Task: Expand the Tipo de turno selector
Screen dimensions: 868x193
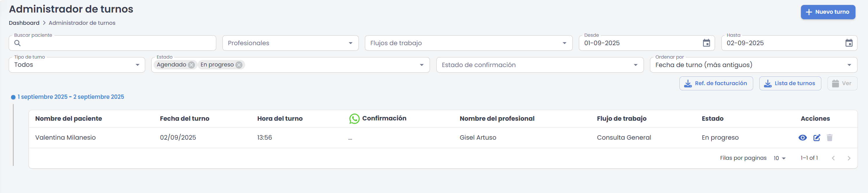Action: pyautogui.click(x=77, y=65)
